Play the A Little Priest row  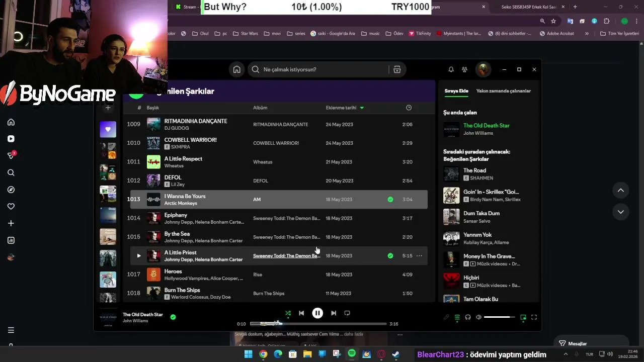click(139, 255)
